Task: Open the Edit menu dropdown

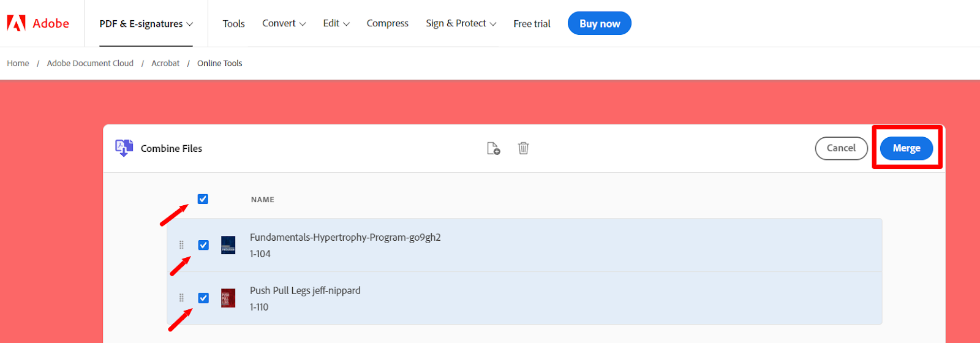Action: pos(336,23)
